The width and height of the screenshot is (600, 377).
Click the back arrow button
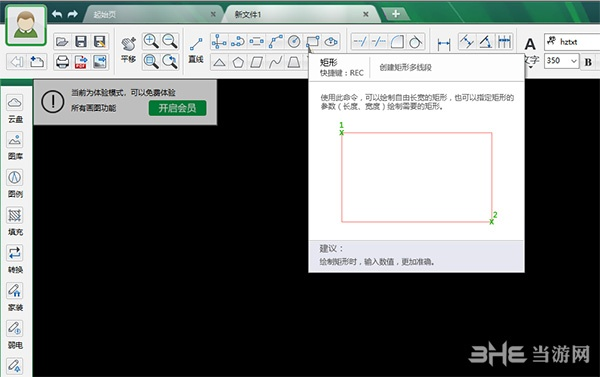coord(17,61)
